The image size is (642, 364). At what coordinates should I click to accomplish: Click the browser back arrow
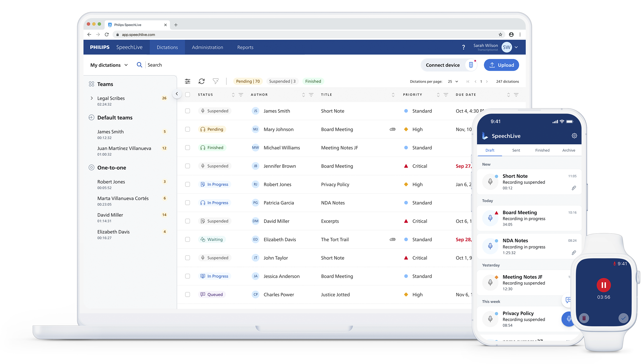[x=89, y=35]
